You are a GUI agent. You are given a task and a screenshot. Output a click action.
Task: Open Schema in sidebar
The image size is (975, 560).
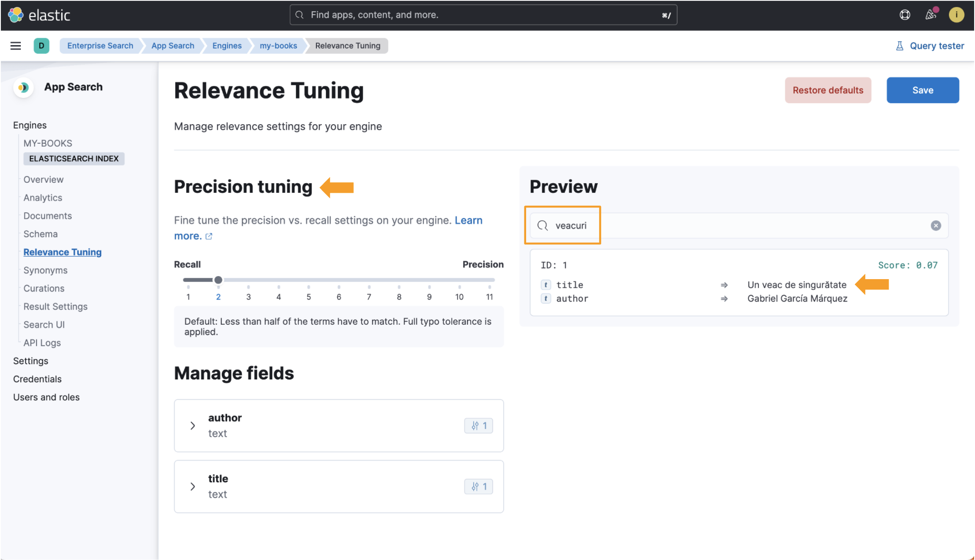(40, 234)
